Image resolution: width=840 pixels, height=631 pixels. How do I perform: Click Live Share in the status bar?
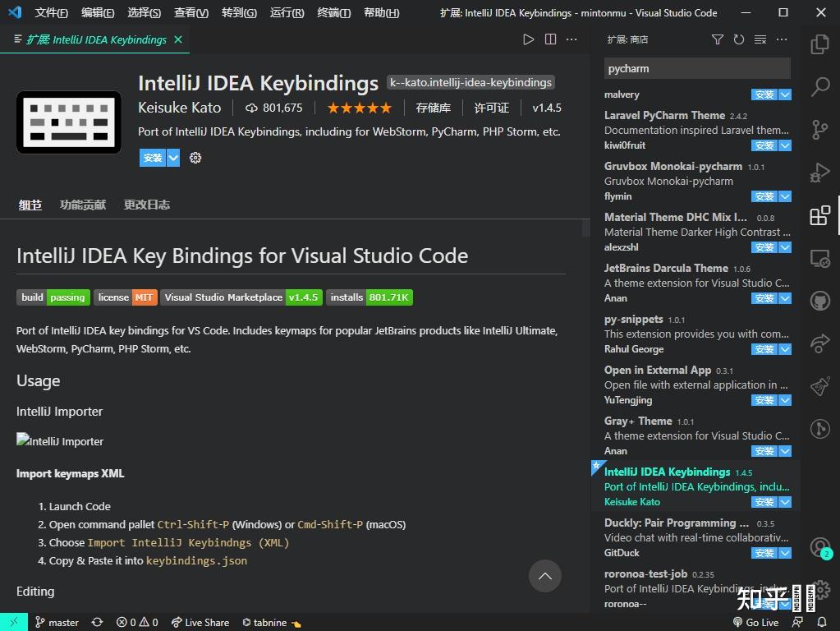coord(200,623)
